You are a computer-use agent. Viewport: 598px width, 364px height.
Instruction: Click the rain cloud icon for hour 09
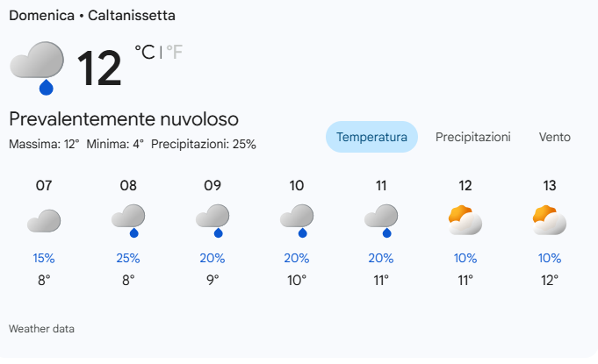(213, 220)
